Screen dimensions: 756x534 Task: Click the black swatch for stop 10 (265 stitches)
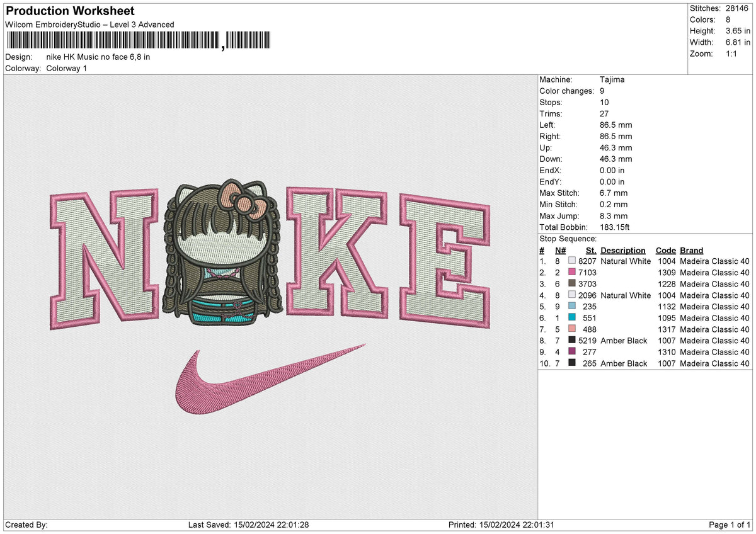pos(572,363)
